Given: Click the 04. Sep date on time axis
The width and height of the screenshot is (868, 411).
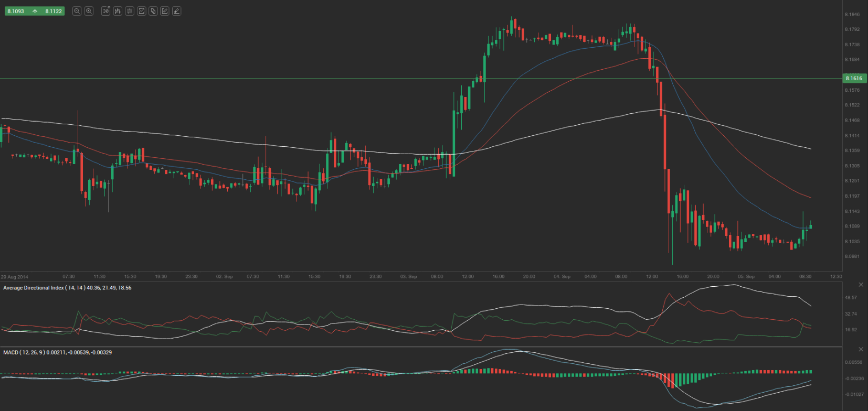Looking at the screenshot, I should 562,276.
